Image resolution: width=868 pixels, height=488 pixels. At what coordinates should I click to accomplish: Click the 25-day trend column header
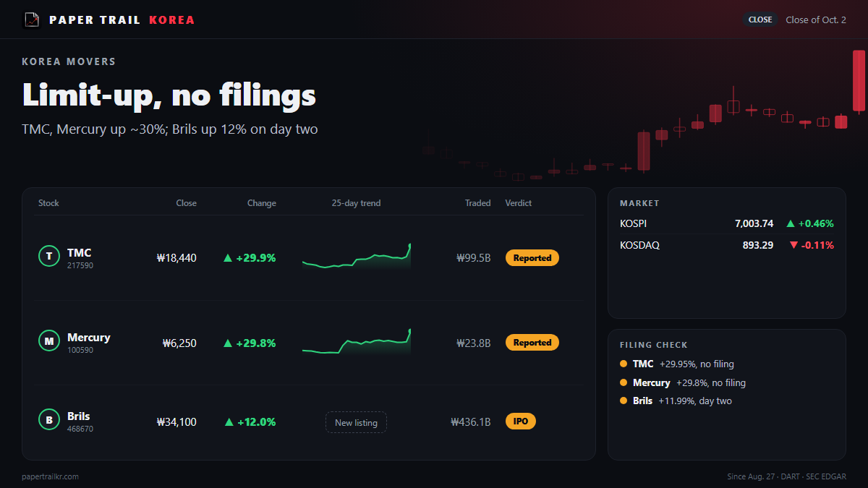coord(356,203)
